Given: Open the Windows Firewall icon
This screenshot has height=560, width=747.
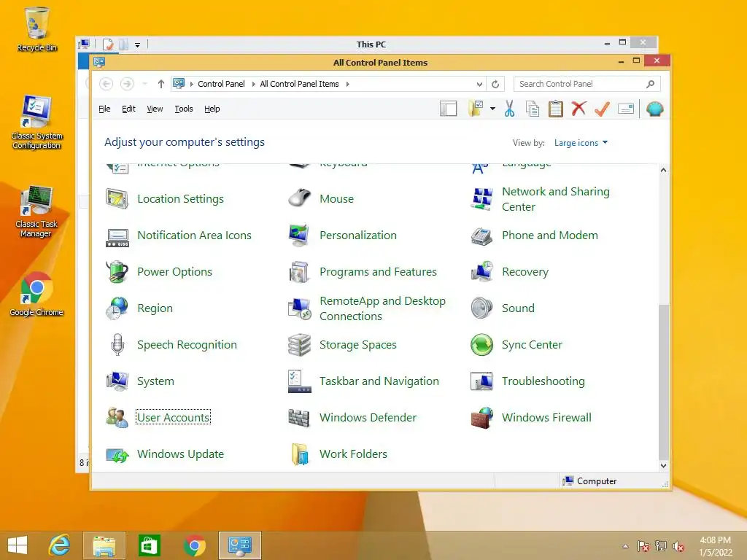Looking at the screenshot, I should pos(481,418).
